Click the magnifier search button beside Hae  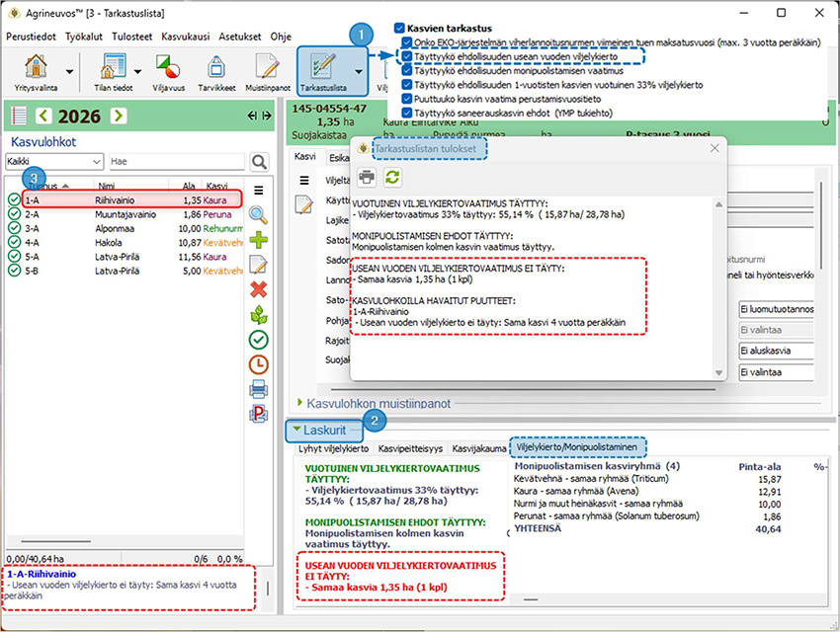259,161
